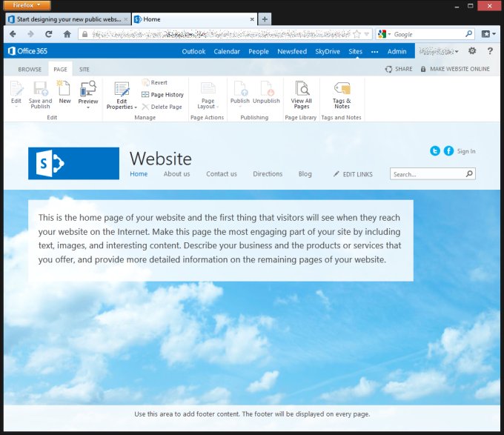This screenshot has height=435, width=504.
Task: Switch to the BROWSE ribbon tab
Action: 30,70
